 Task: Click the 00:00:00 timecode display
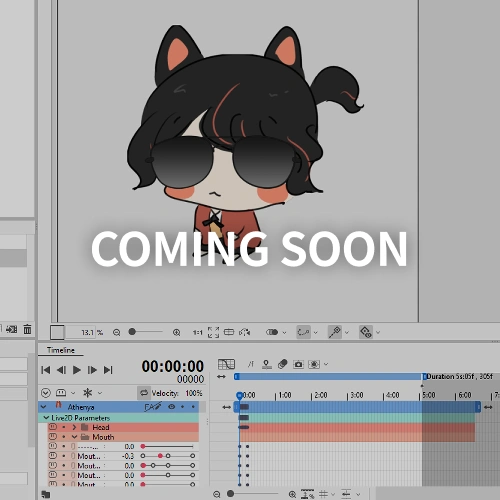pyautogui.click(x=172, y=366)
